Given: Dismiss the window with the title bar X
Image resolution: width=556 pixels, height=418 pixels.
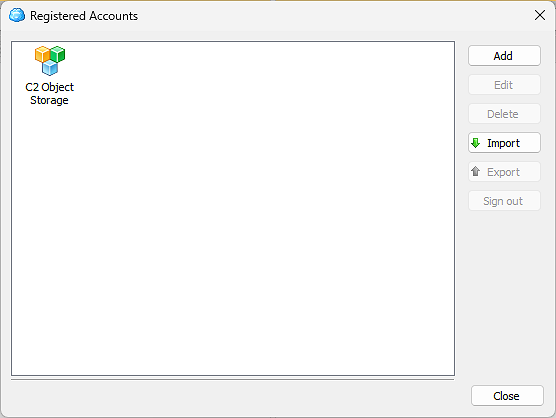Looking at the screenshot, I should tap(540, 15).
